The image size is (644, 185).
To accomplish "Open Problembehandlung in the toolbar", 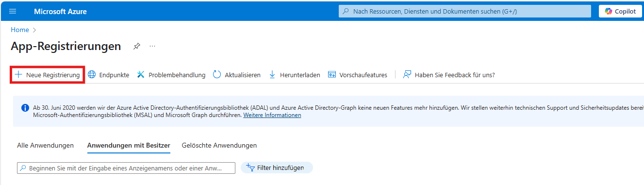I will [171, 75].
